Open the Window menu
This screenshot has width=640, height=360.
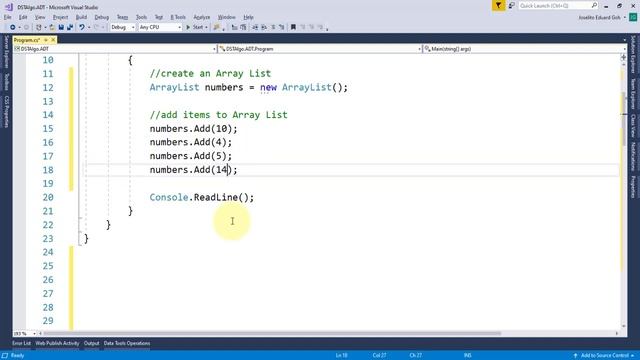(x=227, y=17)
